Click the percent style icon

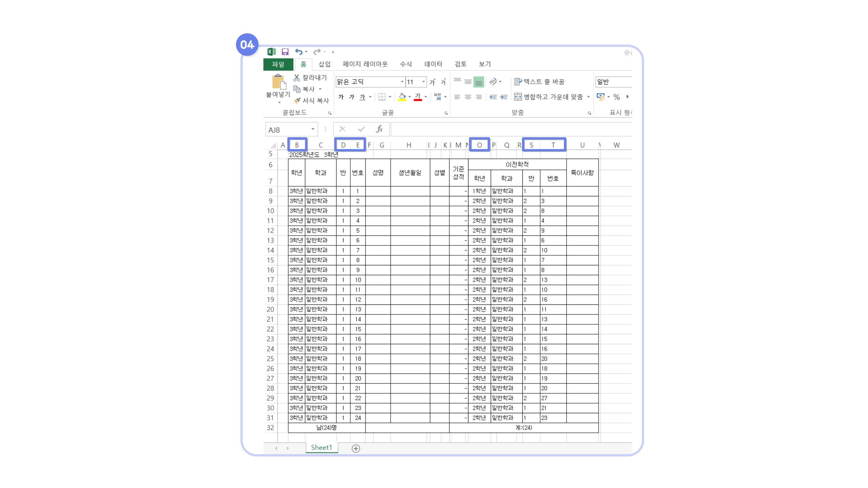(617, 97)
